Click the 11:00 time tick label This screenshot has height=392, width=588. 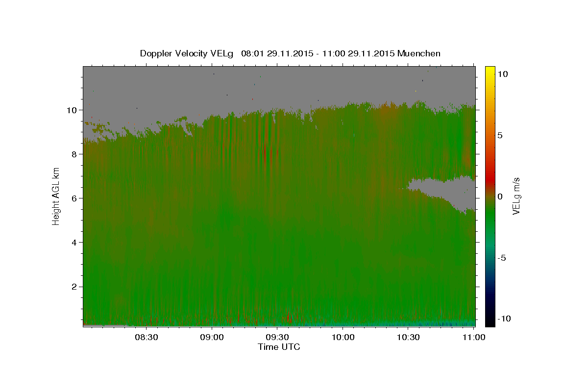(473, 337)
